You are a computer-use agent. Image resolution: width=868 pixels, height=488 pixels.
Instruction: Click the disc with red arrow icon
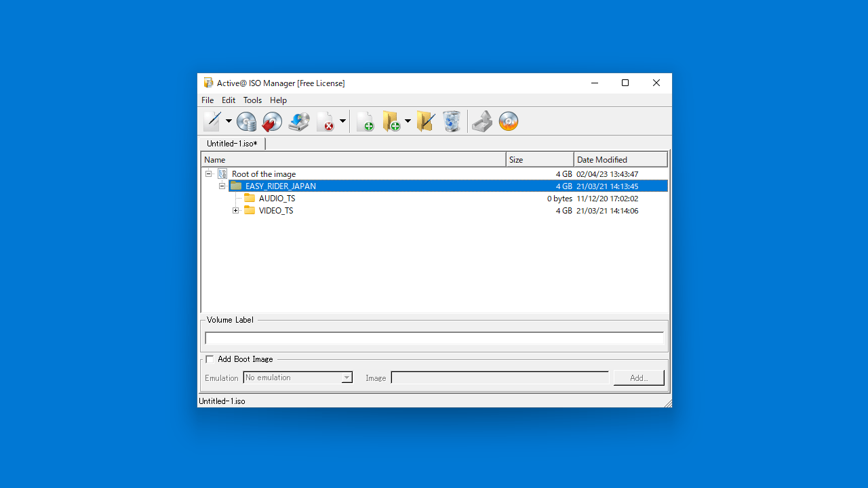(272, 121)
